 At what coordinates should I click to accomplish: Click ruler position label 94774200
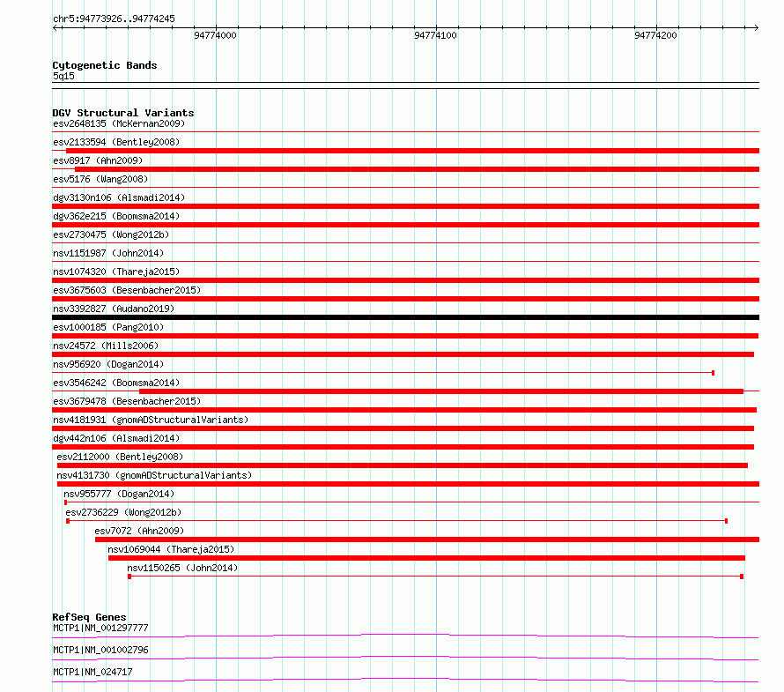pos(655,35)
